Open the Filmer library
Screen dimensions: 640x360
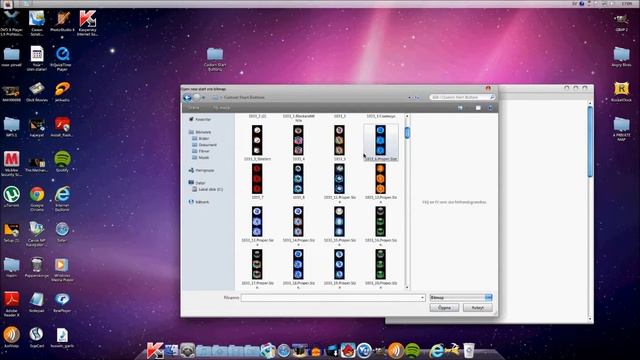201,151
